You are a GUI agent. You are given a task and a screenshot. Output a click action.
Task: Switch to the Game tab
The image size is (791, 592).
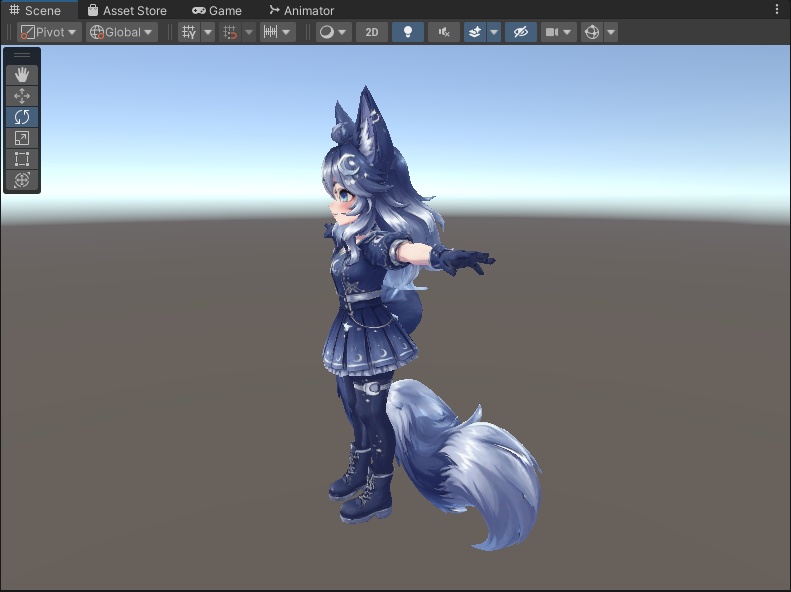217,10
